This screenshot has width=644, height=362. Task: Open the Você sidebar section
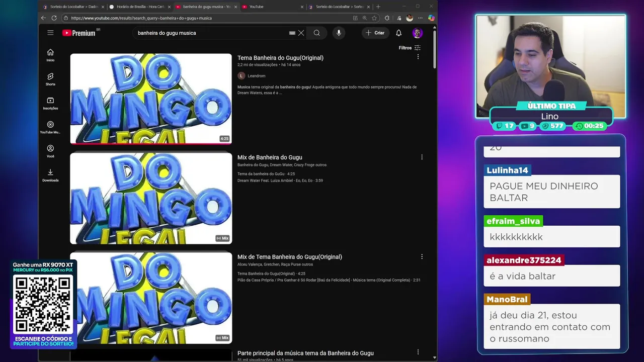tap(50, 151)
